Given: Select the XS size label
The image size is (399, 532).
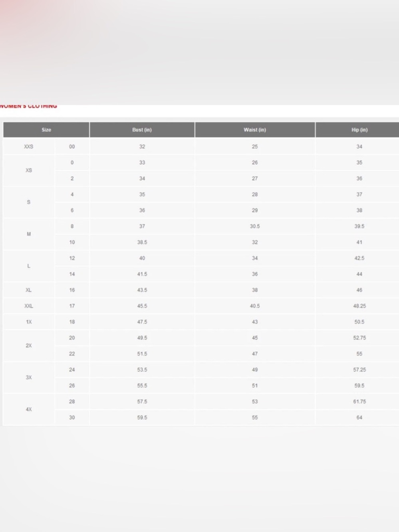Looking at the screenshot, I should [29, 170].
